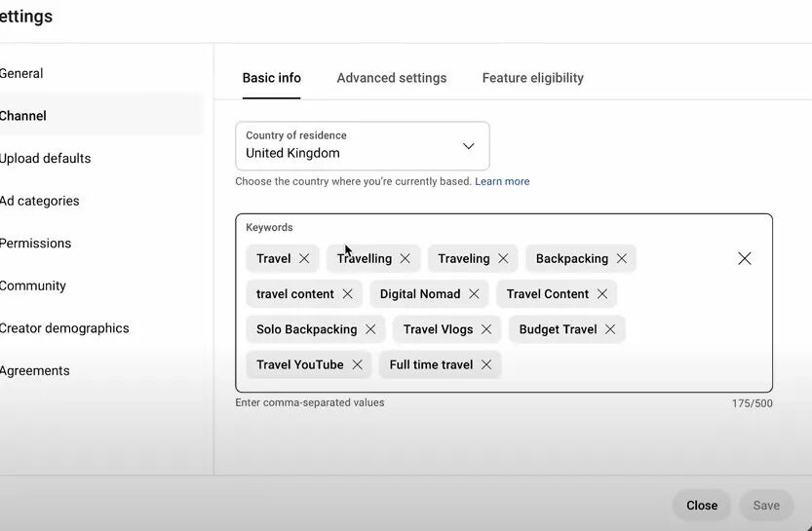Remove the Digital Nomad keyword
The image size is (812, 531).
click(474, 294)
